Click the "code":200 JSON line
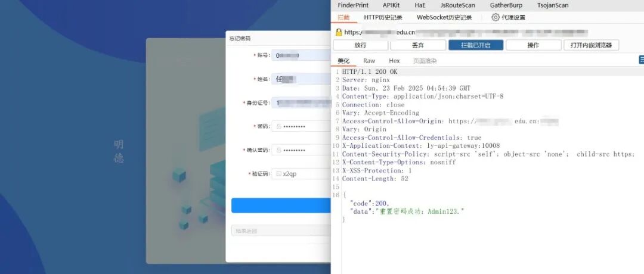Viewport: 644px width, 274px height. (370, 203)
